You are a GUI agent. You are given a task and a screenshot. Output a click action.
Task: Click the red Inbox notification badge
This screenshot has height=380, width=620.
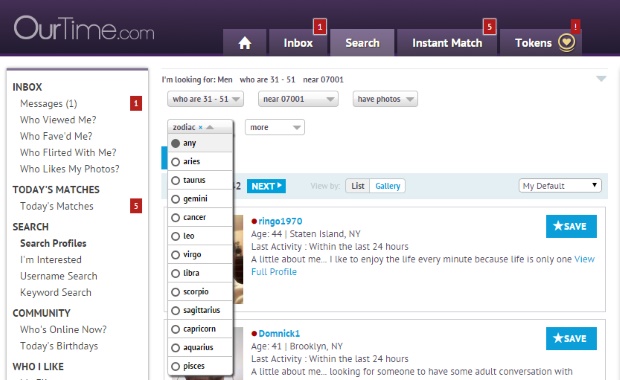point(320,27)
